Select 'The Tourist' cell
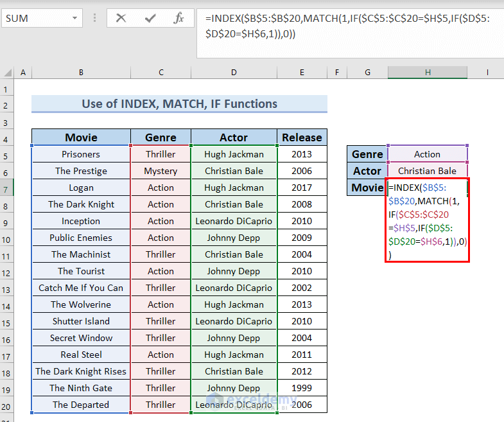Viewport: 504px width, 422px height. pos(81,271)
